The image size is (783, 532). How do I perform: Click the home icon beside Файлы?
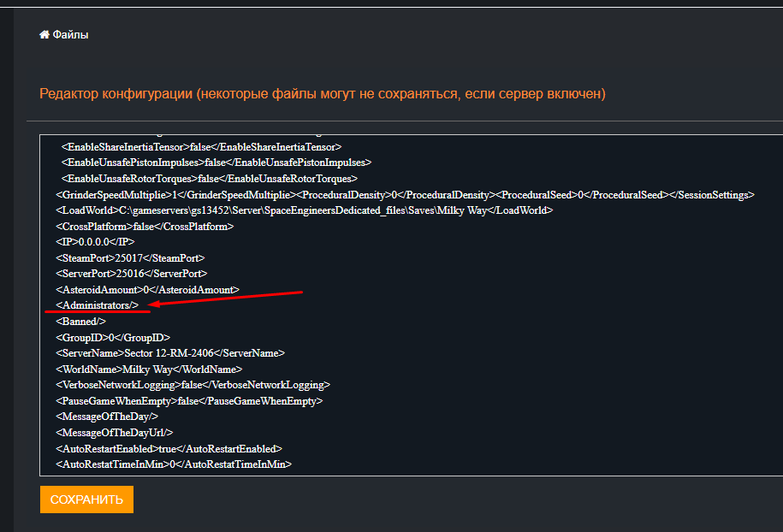pos(44,35)
